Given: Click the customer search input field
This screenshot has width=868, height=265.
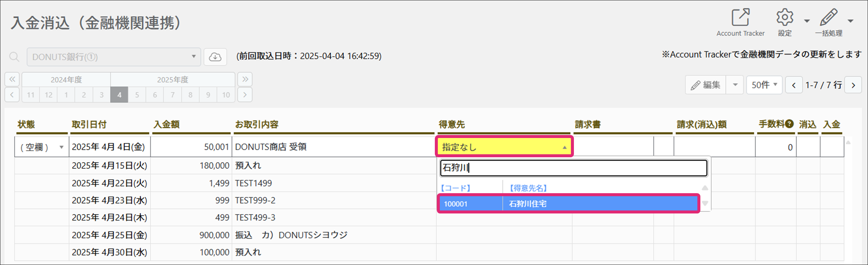Looking at the screenshot, I should pyautogui.click(x=573, y=168).
